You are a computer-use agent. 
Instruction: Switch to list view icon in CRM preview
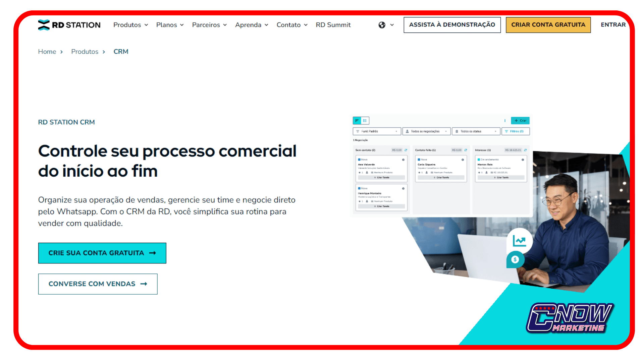pos(365,120)
